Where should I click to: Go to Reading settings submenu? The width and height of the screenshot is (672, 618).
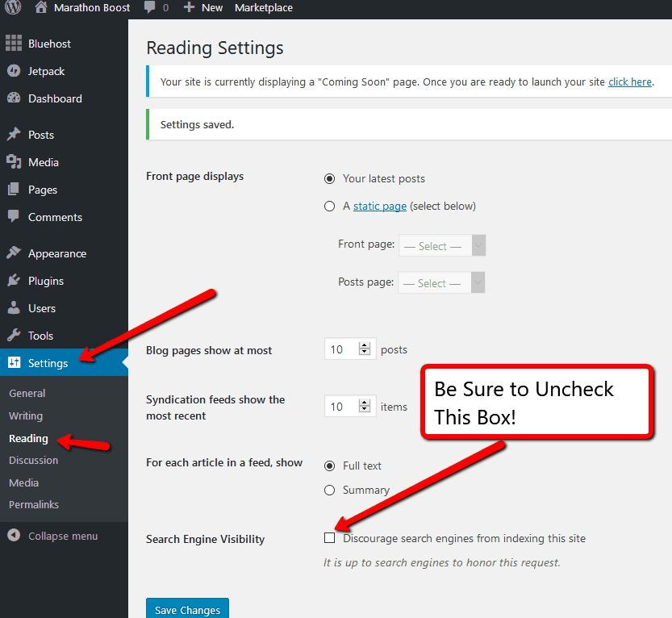(28, 438)
